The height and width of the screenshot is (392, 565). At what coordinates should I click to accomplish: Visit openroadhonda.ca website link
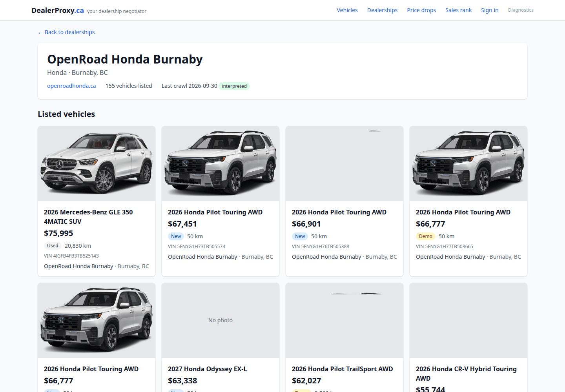pos(71,86)
